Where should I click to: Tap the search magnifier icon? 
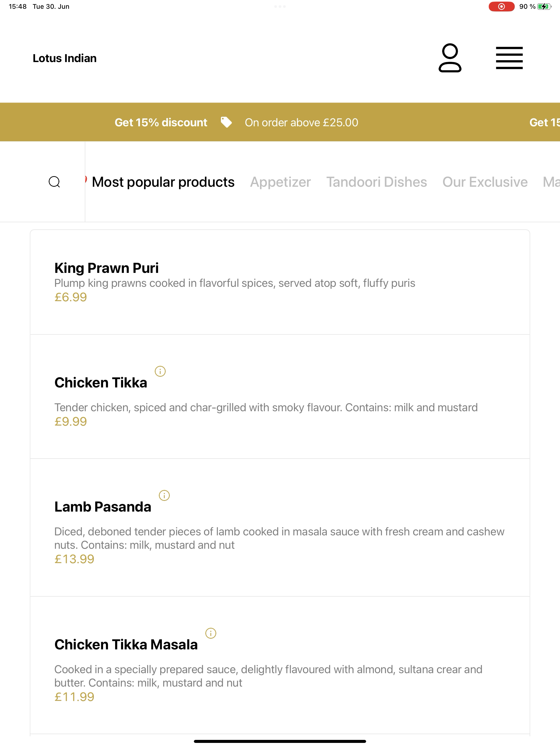point(54,182)
